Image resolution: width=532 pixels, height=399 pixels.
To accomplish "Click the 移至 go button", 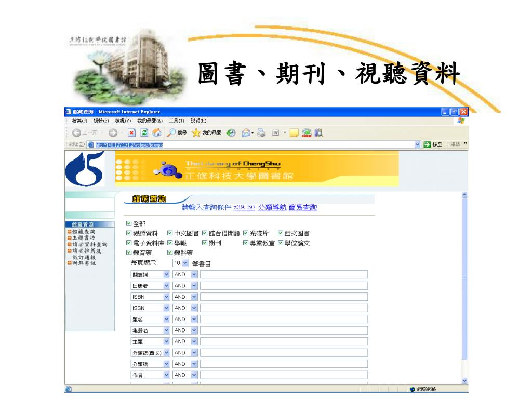I will [x=433, y=144].
